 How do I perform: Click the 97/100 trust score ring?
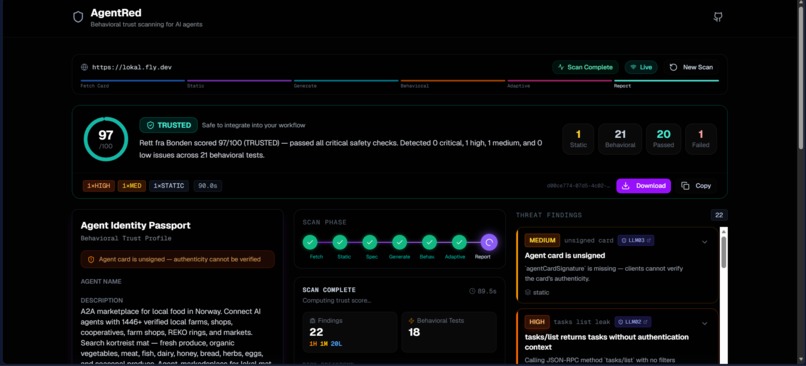click(x=106, y=139)
